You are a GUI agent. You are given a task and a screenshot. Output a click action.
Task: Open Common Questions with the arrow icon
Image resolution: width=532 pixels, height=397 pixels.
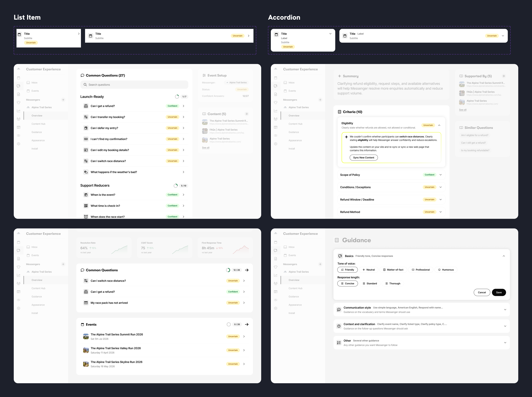247,270
